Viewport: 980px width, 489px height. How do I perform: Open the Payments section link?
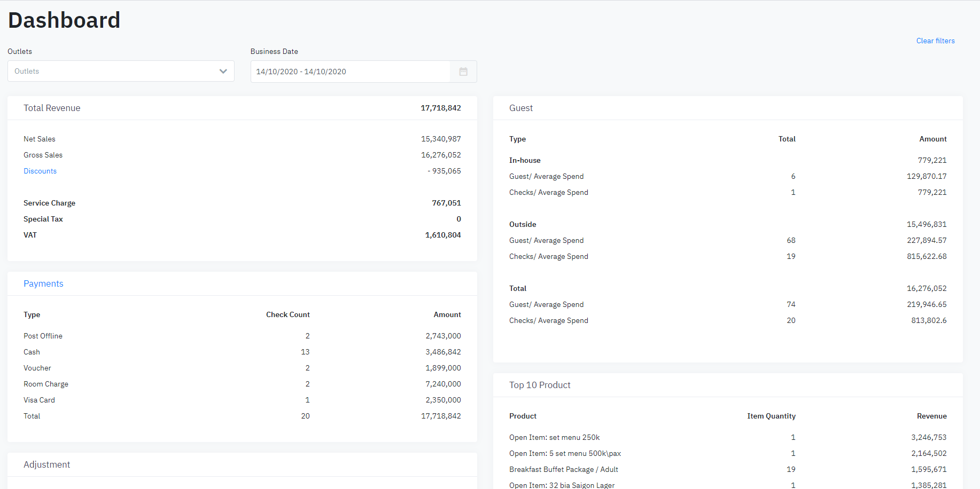click(43, 283)
